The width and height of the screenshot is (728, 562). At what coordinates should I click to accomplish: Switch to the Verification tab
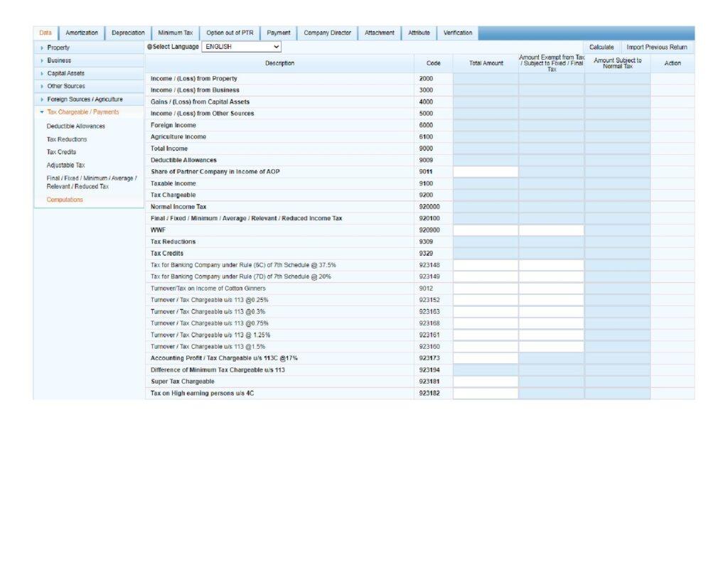point(457,33)
